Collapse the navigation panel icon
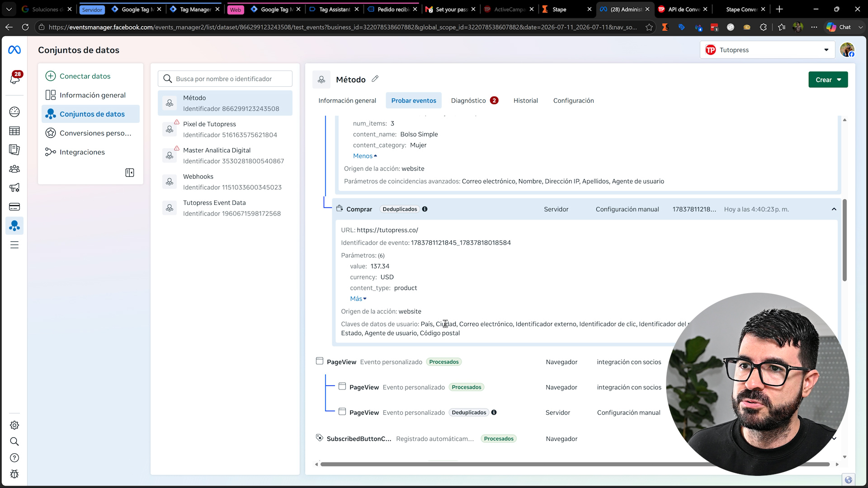This screenshot has width=868, height=488. (x=130, y=173)
